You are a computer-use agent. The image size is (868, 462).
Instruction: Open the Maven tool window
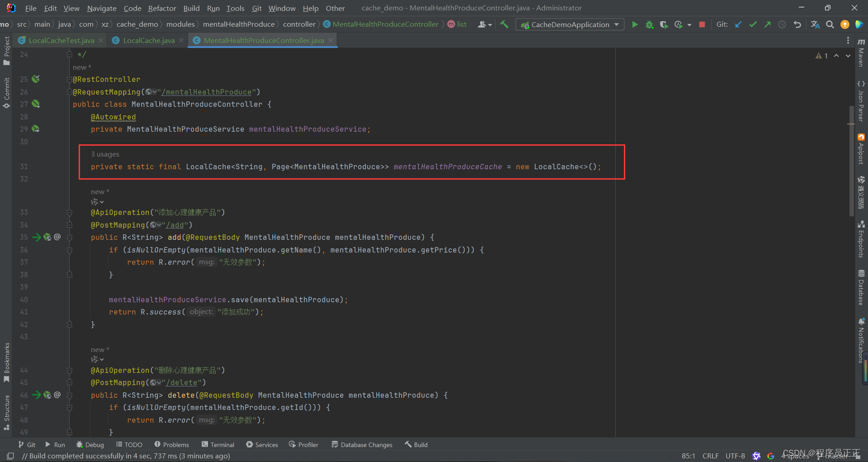[861, 52]
